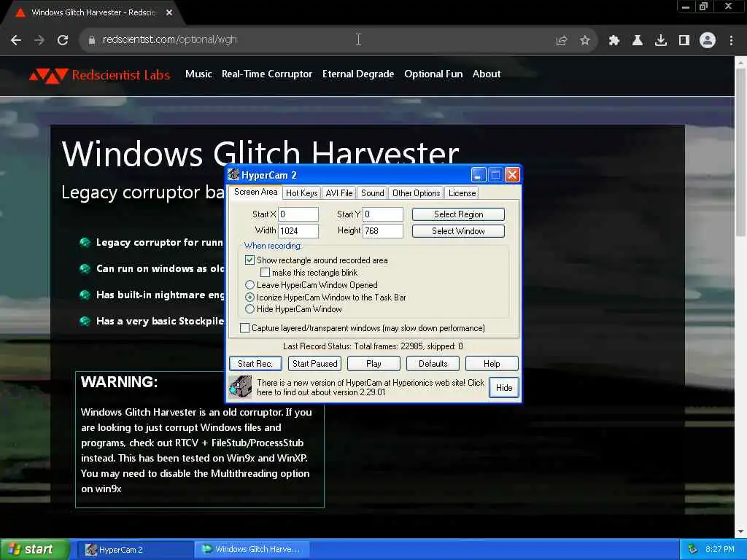
Task: Select Hide HyperCam Window option
Action: tap(249, 309)
